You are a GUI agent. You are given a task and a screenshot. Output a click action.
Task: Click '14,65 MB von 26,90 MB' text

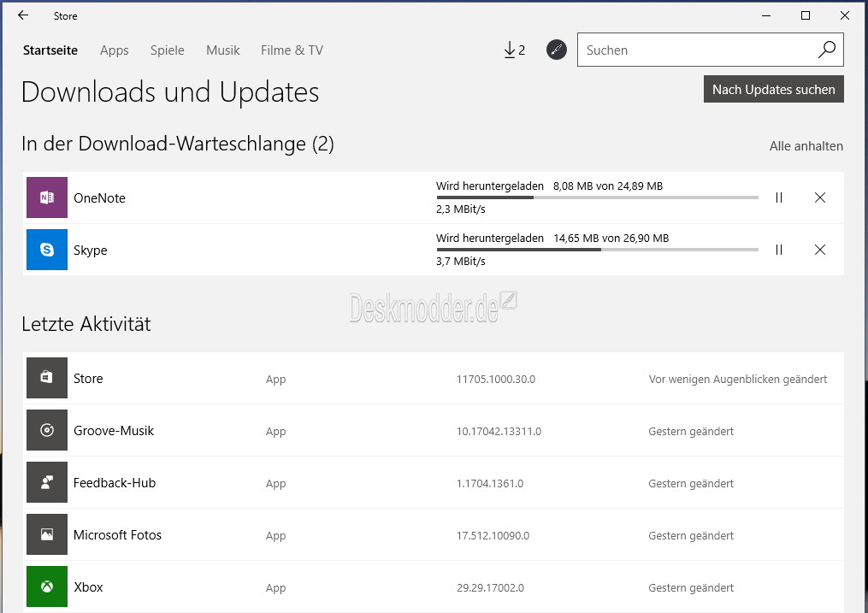pyautogui.click(x=611, y=238)
